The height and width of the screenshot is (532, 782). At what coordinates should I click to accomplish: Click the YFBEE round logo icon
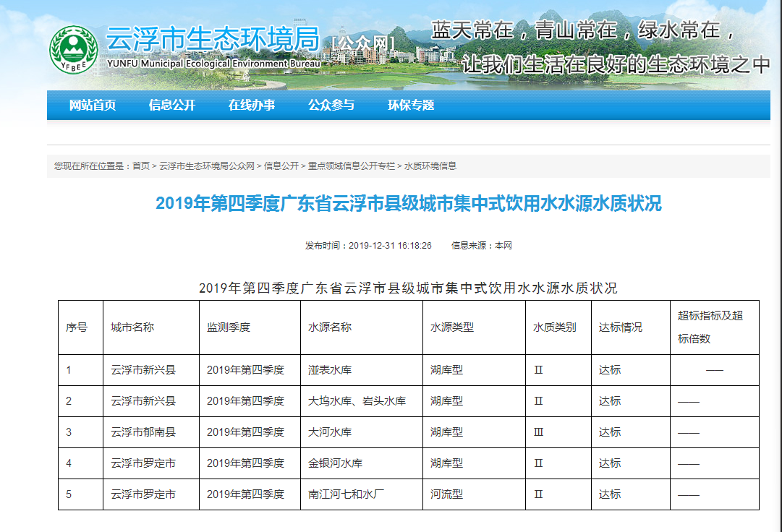click(74, 49)
